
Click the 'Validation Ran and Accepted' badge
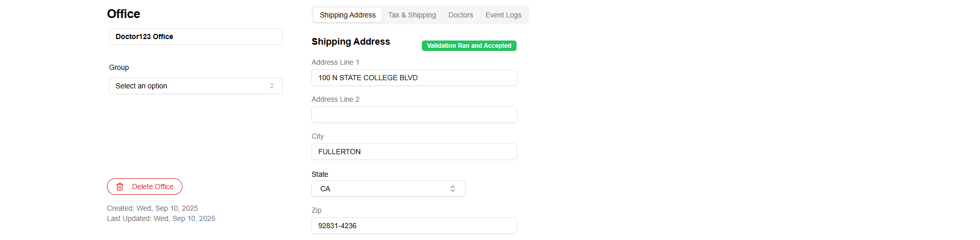pos(469,46)
